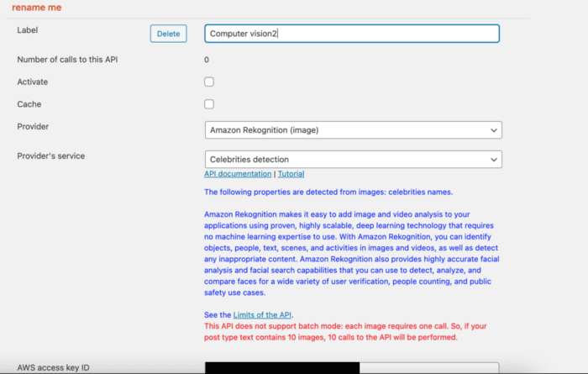Click the 'Provider' label text
Image resolution: width=588 pixels, height=374 pixels.
click(33, 126)
